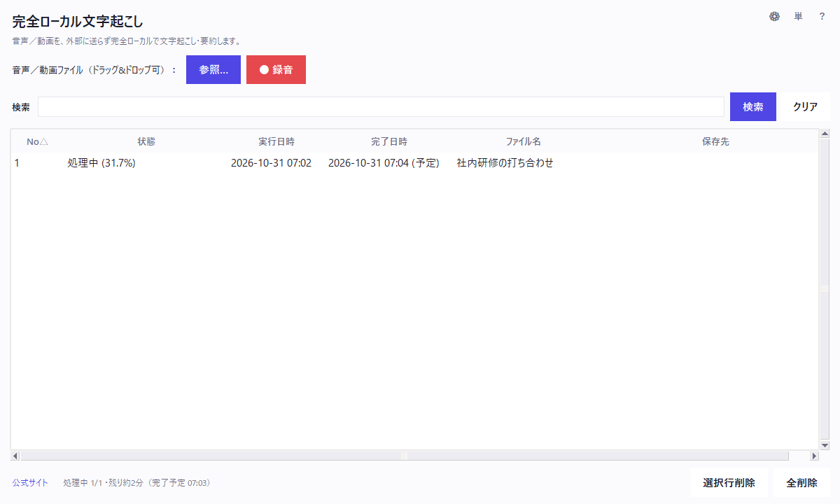Click the horizontal scrollbar thumb

coord(405,456)
